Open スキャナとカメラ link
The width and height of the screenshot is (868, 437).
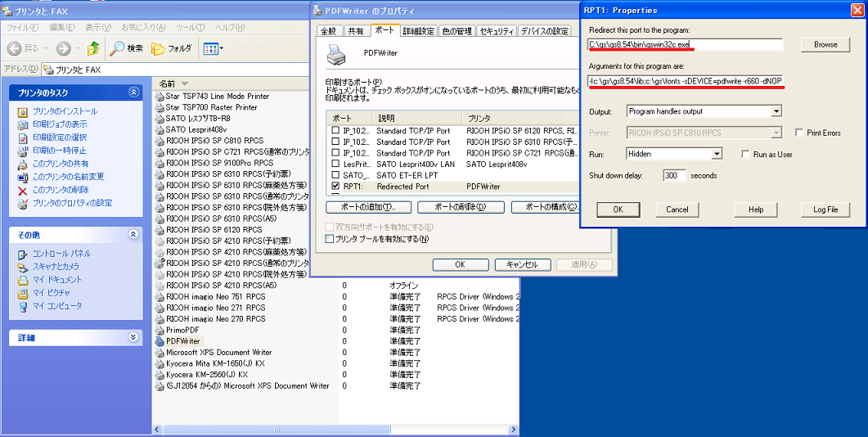(x=56, y=267)
